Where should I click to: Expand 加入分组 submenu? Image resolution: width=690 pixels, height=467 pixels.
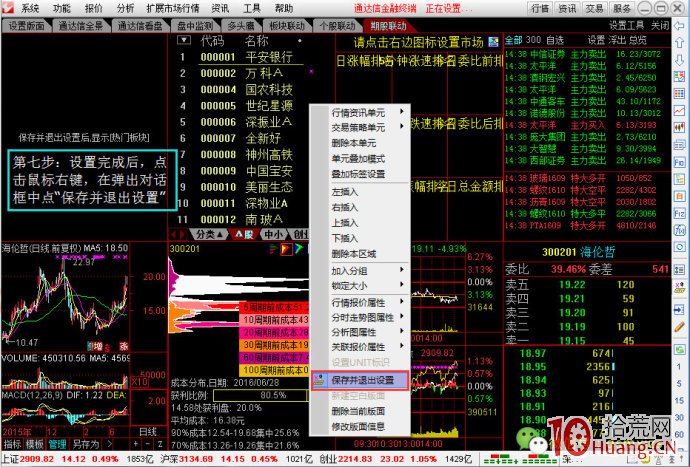click(x=360, y=270)
